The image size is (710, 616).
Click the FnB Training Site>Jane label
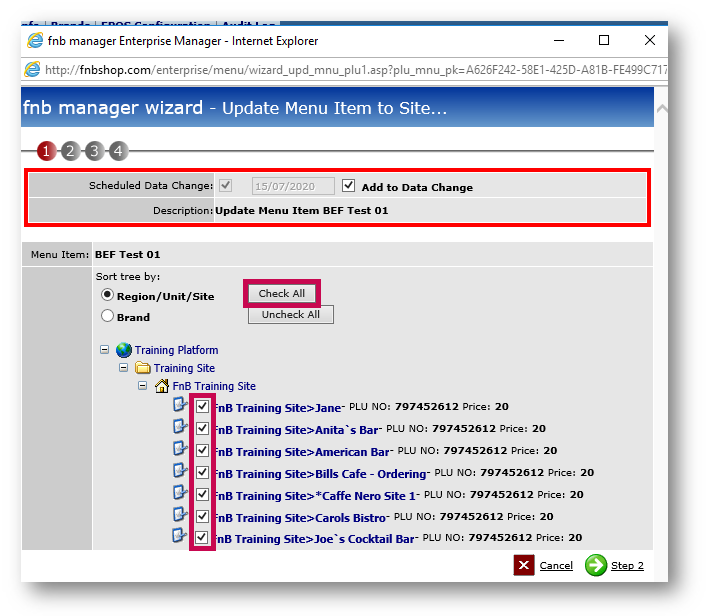click(278, 408)
